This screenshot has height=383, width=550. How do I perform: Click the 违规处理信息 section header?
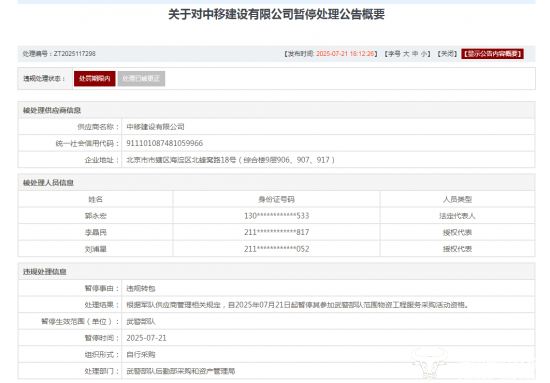[45, 271]
